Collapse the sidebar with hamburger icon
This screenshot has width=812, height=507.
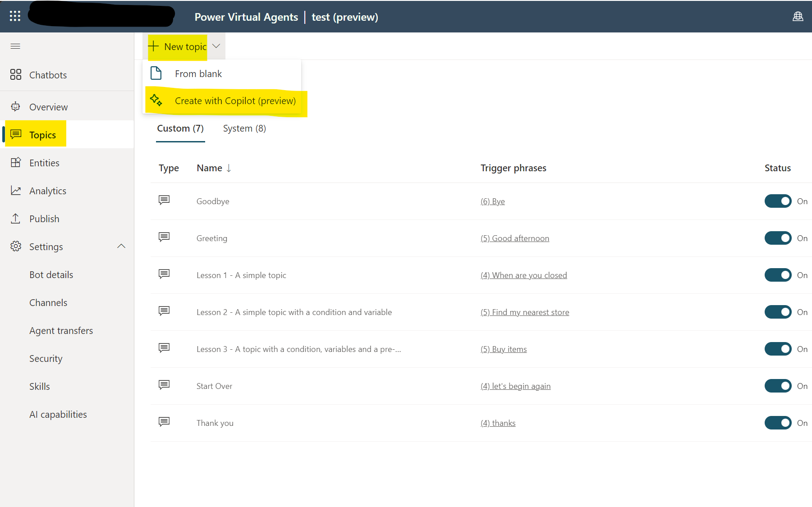point(15,46)
